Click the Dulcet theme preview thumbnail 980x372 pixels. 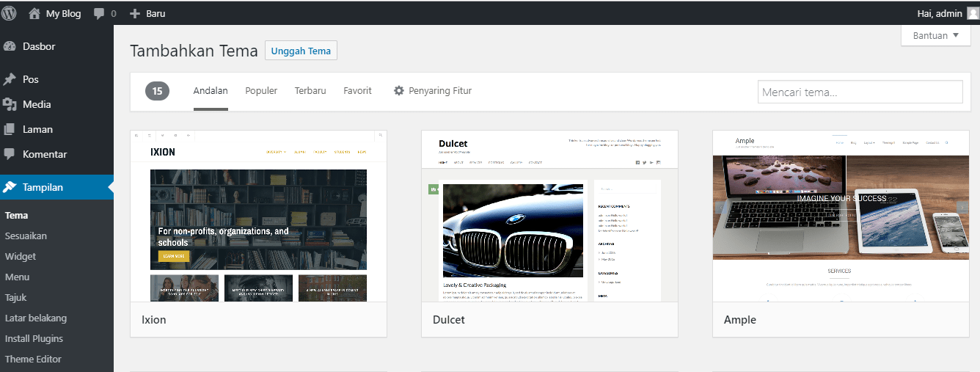point(549,216)
